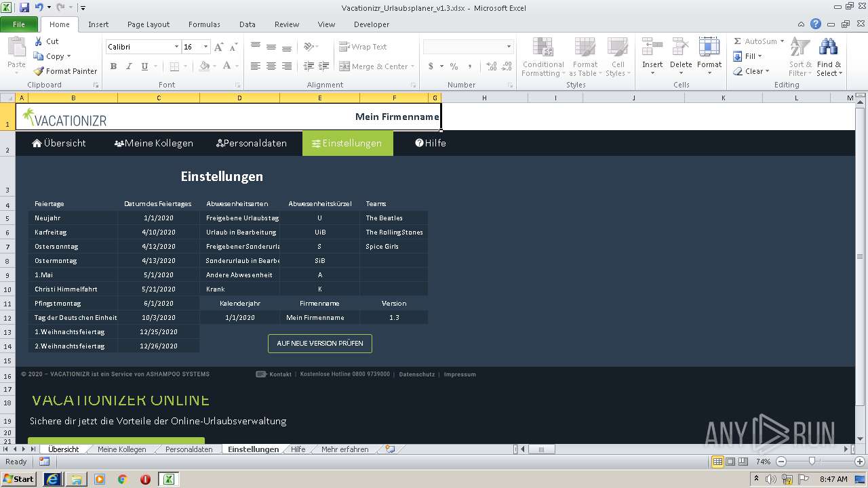Switch to Page Layout view icon

click(730, 462)
